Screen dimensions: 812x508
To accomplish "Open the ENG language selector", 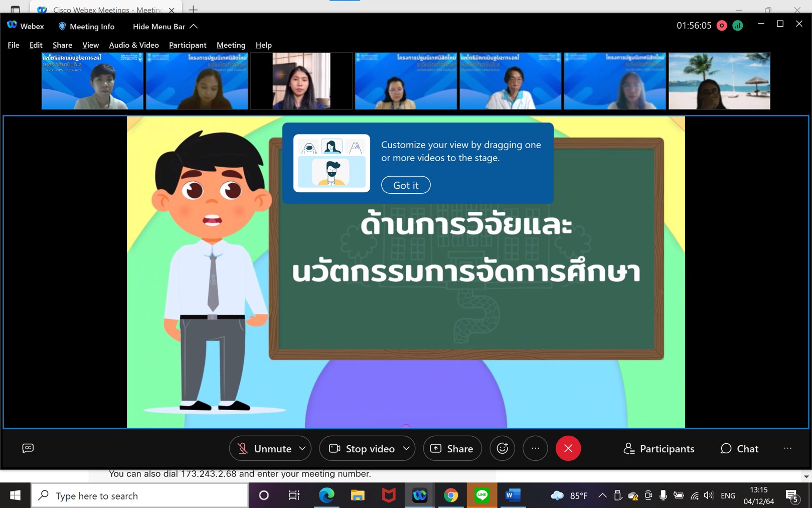I will point(728,495).
